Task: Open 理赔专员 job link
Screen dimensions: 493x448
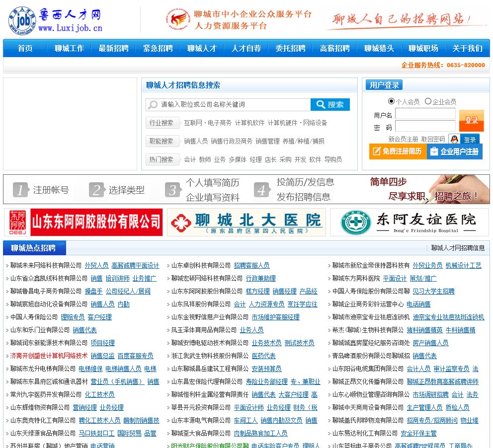Action: [73, 317]
